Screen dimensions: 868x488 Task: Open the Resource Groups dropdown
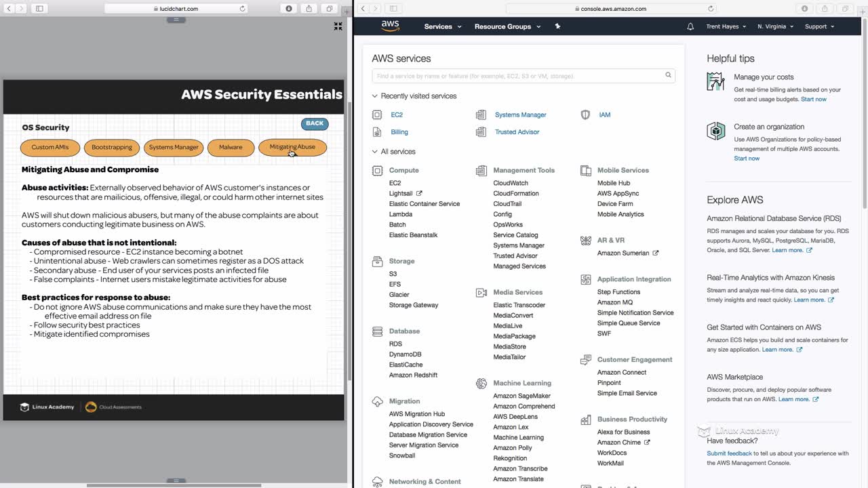(x=508, y=26)
